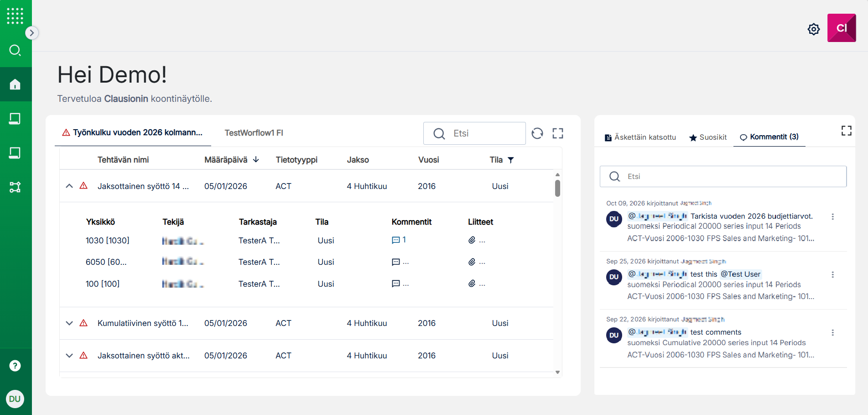Image resolution: width=868 pixels, height=415 pixels.
Task: Refresh the task list
Action: click(x=537, y=133)
